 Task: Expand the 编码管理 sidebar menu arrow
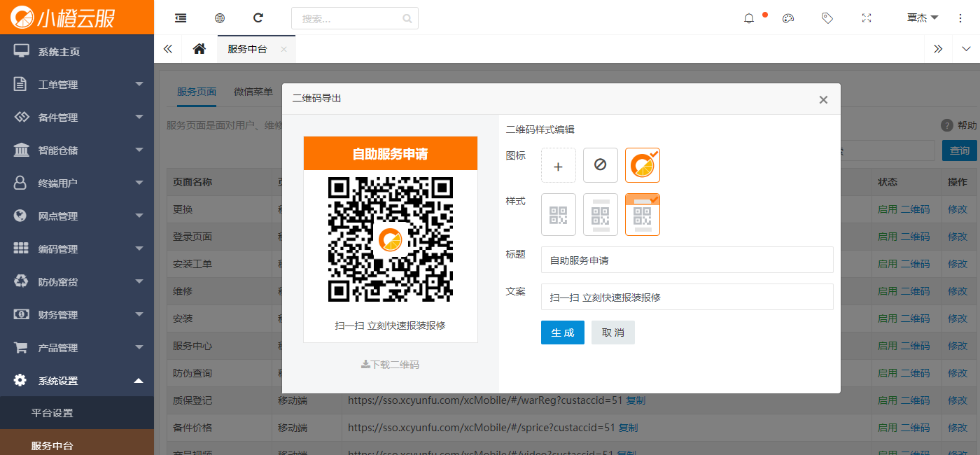pyautogui.click(x=139, y=248)
